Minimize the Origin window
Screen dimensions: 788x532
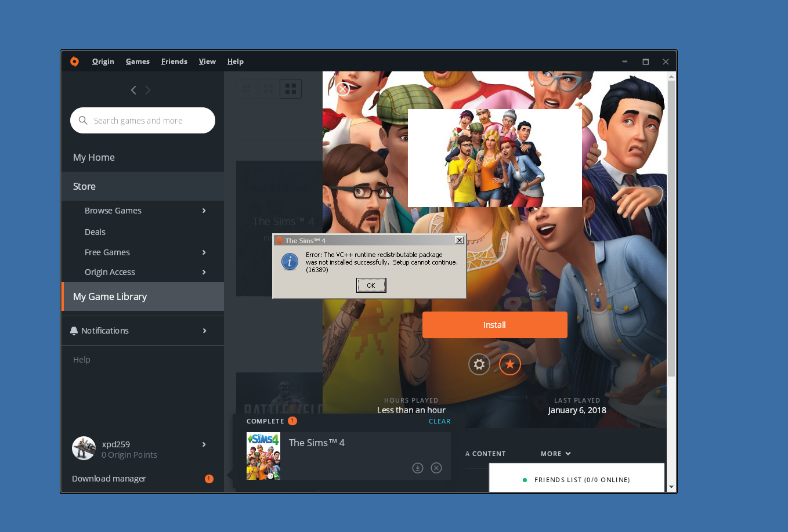pos(625,61)
